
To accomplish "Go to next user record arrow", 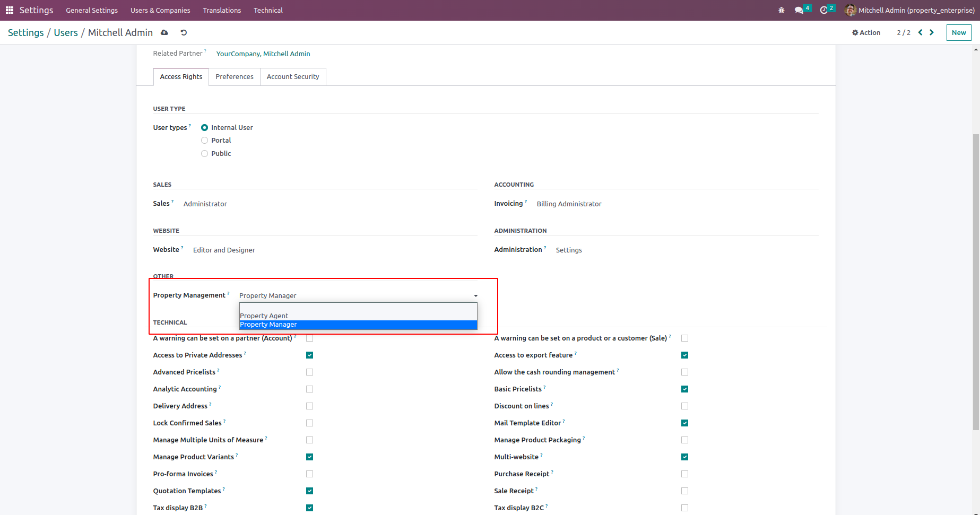I will tap(932, 32).
